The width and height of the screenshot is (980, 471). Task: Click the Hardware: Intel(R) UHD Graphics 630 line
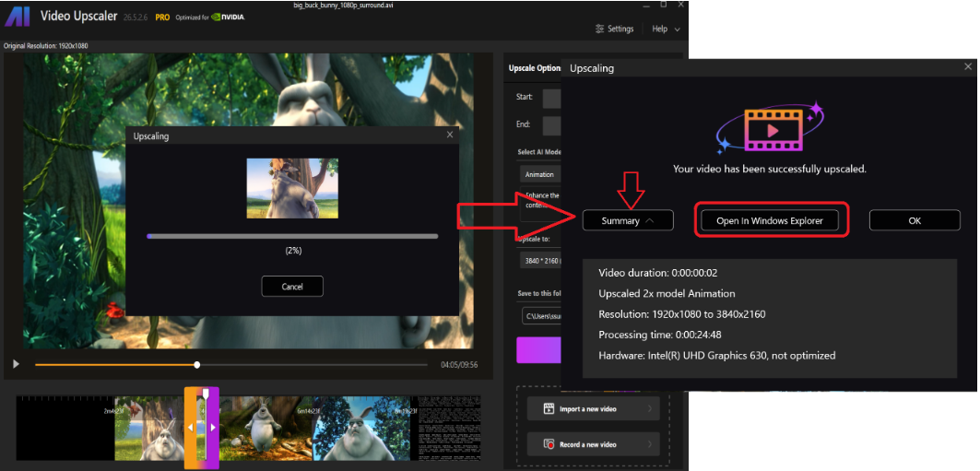pyautogui.click(x=717, y=356)
